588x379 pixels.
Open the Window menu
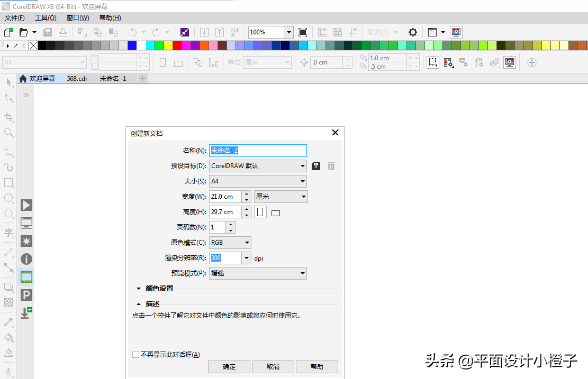(x=78, y=18)
